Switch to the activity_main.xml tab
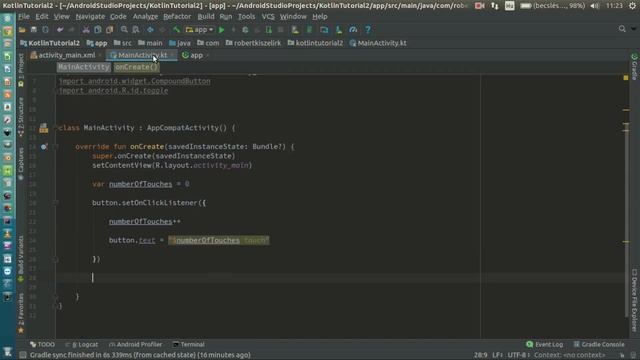640x360 pixels. coord(66,55)
